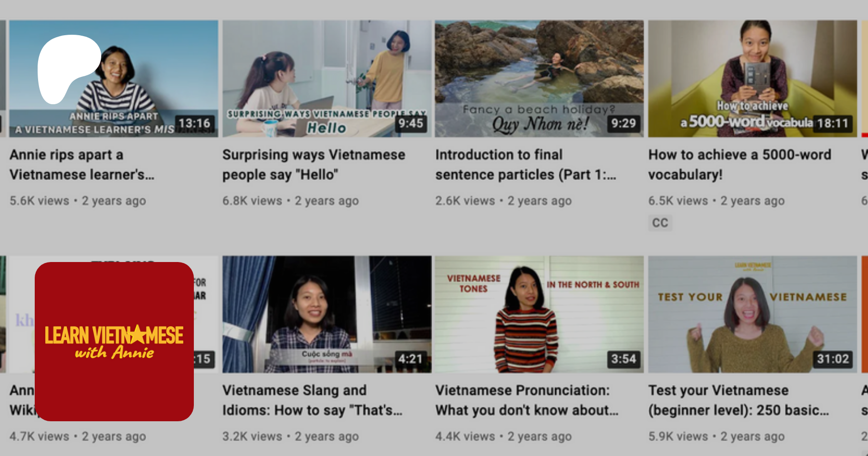This screenshot has width=868, height=456.
Task: Click the white Patreon logo overlay
Action: coord(68,69)
